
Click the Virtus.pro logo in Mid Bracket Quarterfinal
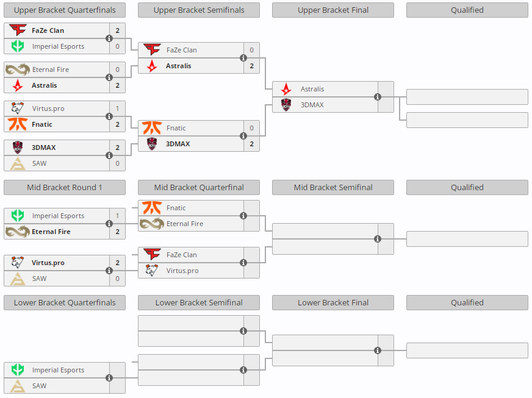click(152, 271)
